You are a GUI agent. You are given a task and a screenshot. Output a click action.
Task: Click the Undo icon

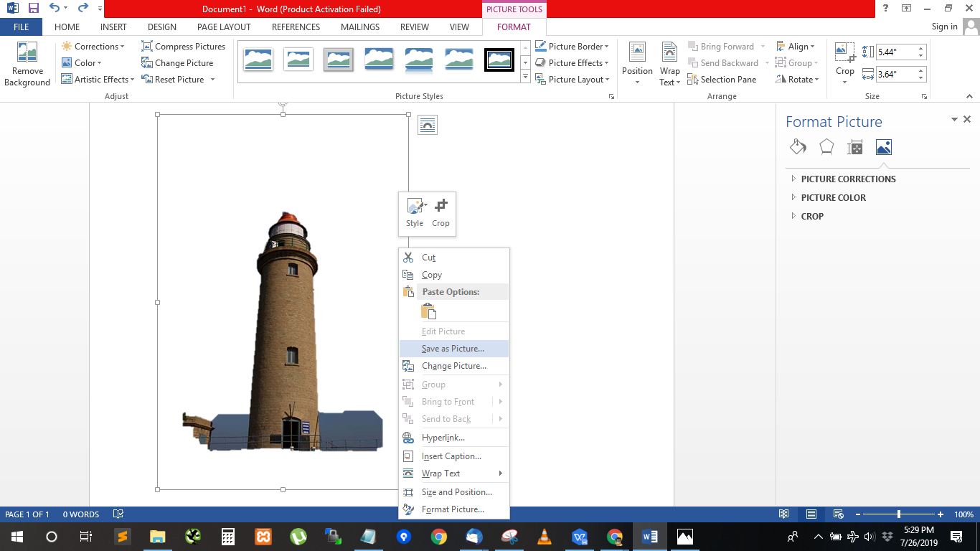pos(55,9)
